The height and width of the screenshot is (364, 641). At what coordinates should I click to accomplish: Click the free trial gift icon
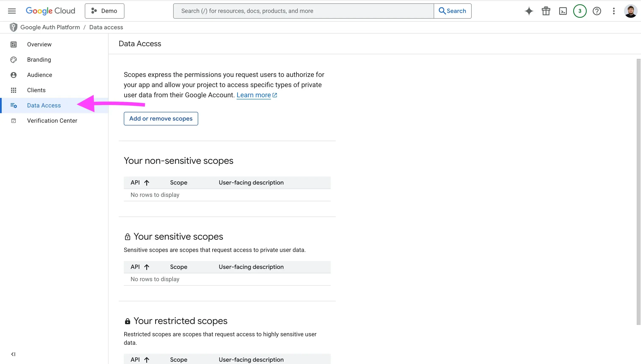(546, 11)
